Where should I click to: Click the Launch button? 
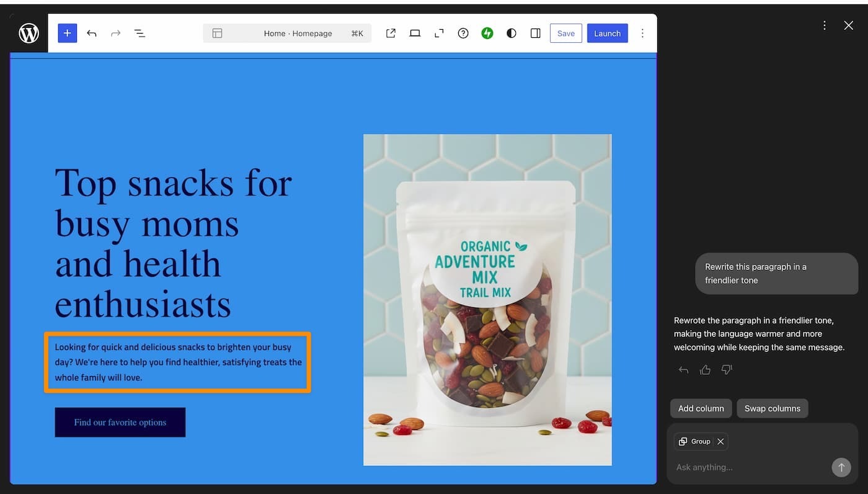607,33
